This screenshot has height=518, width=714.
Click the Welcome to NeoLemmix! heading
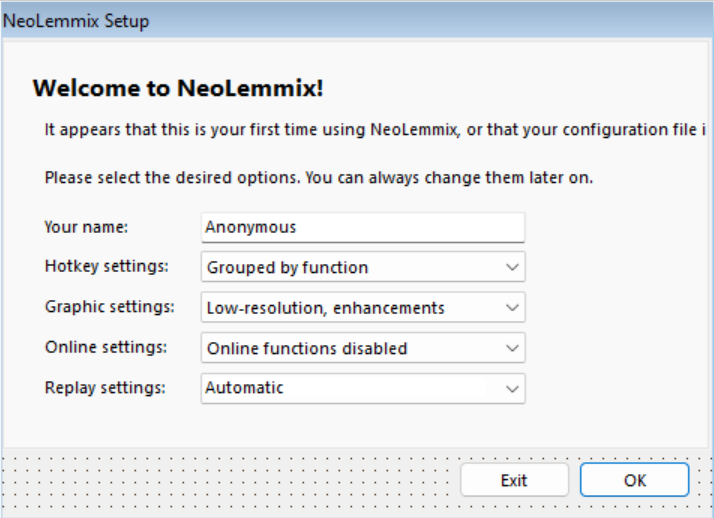pos(178,88)
